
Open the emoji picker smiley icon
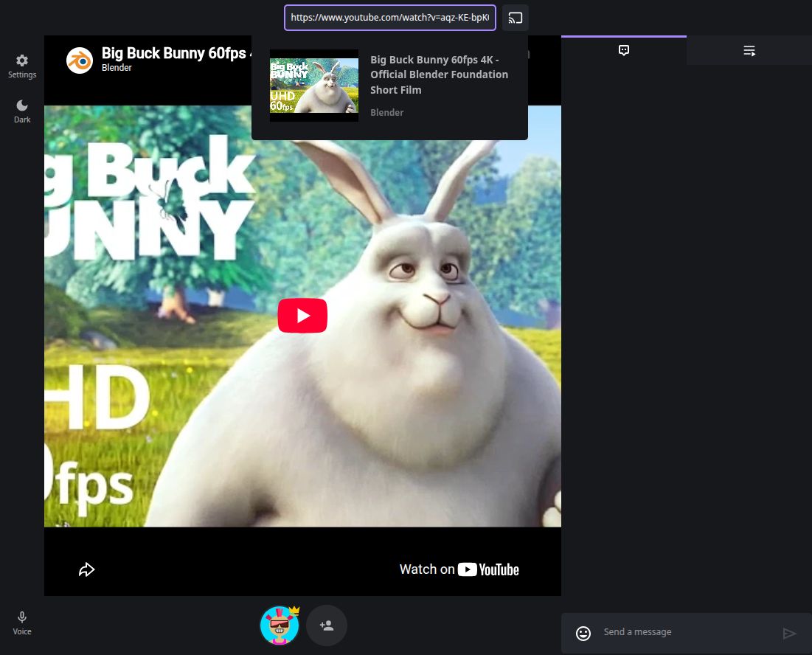(x=583, y=634)
